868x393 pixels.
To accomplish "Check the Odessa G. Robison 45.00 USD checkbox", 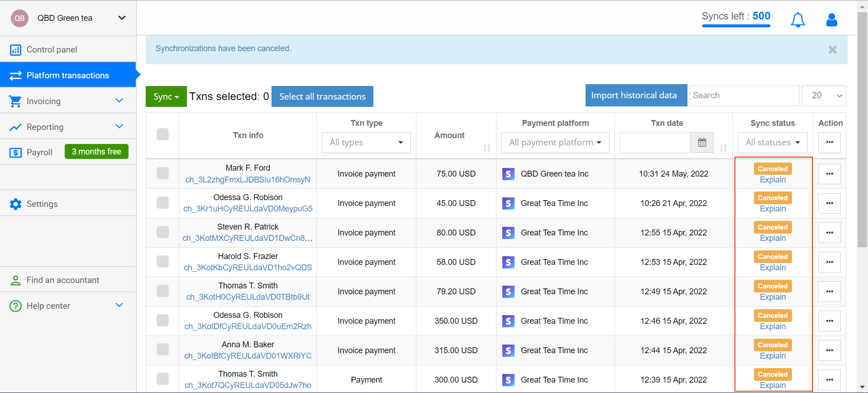I will [x=162, y=202].
